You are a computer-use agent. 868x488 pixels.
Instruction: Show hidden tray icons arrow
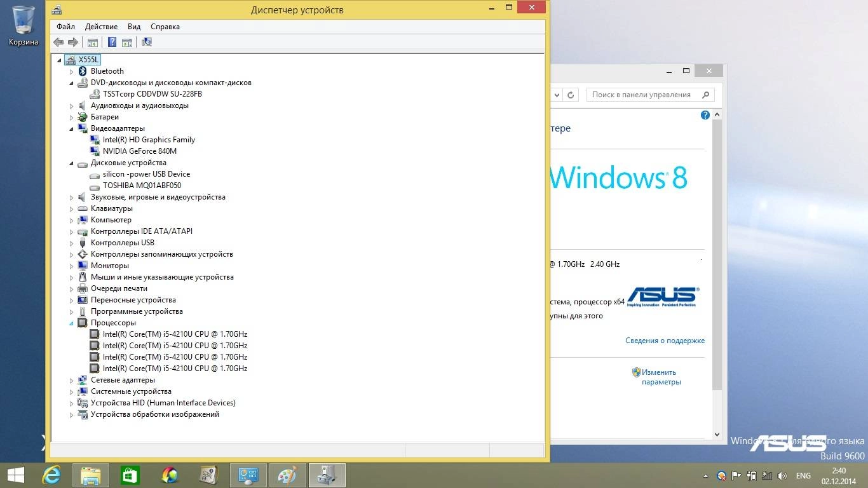(x=705, y=476)
